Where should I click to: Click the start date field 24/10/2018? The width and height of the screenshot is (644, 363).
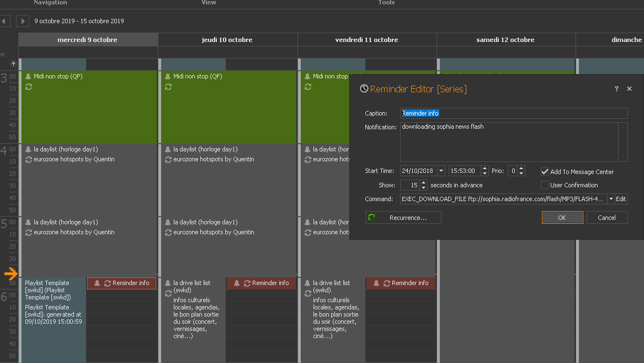[x=418, y=171]
